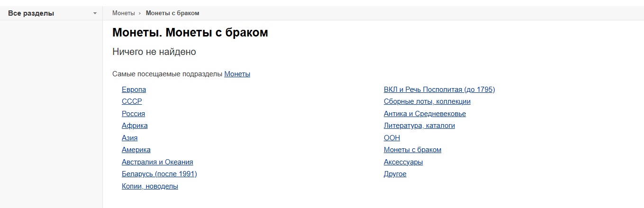Go to Монеты in the breadcrumb

(x=123, y=13)
